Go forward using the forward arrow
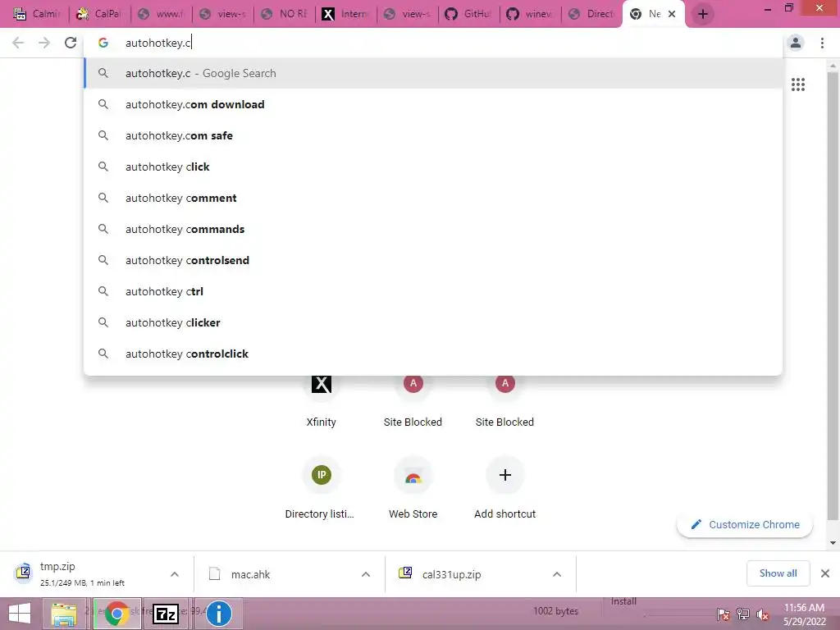 (x=44, y=43)
